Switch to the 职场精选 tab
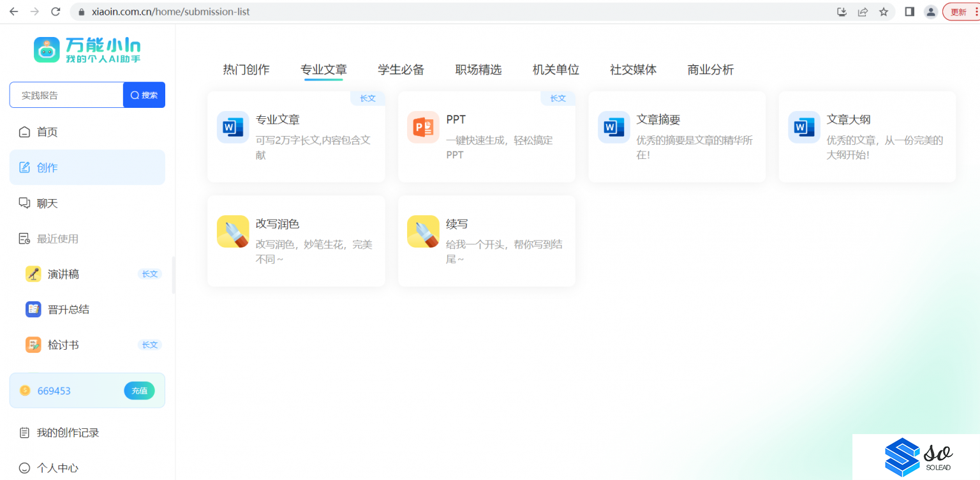Image resolution: width=980 pixels, height=480 pixels. pyautogui.click(x=479, y=70)
